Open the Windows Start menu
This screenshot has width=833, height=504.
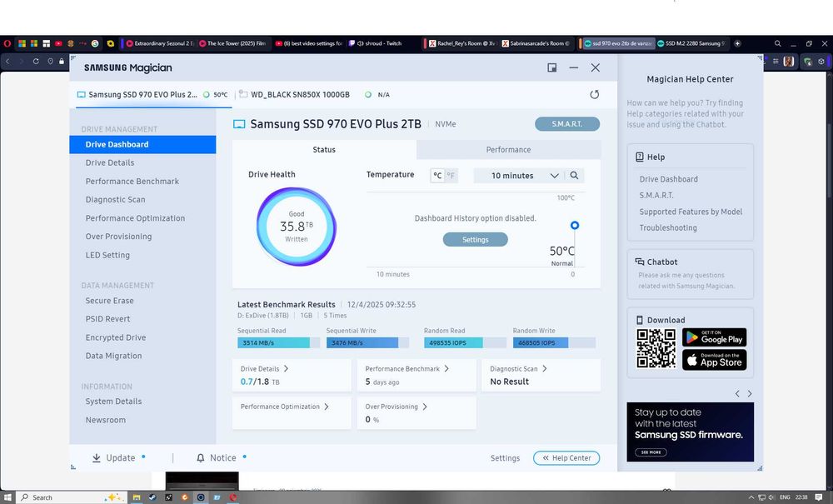[x=8, y=497]
